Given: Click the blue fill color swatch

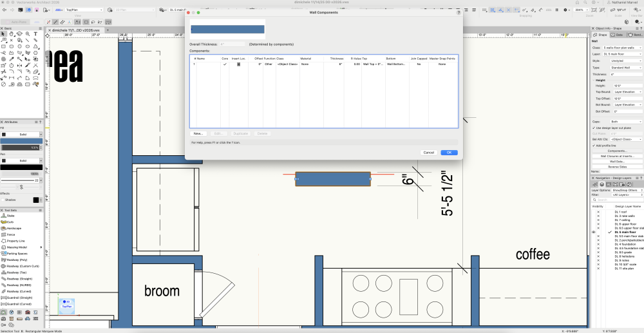Looking at the screenshot, I should pyautogui.click(x=21, y=141).
